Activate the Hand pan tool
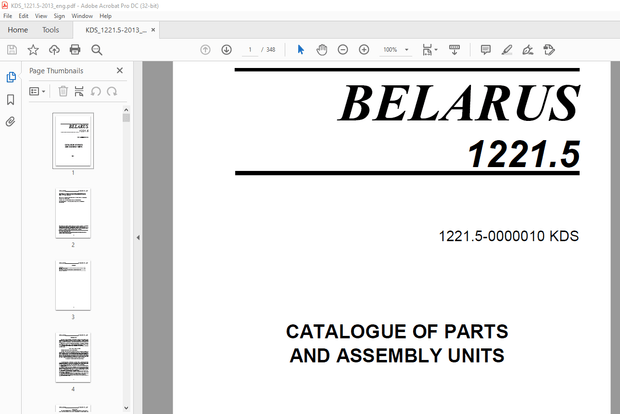Image resolution: width=620 pixels, height=414 pixels. (x=322, y=50)
